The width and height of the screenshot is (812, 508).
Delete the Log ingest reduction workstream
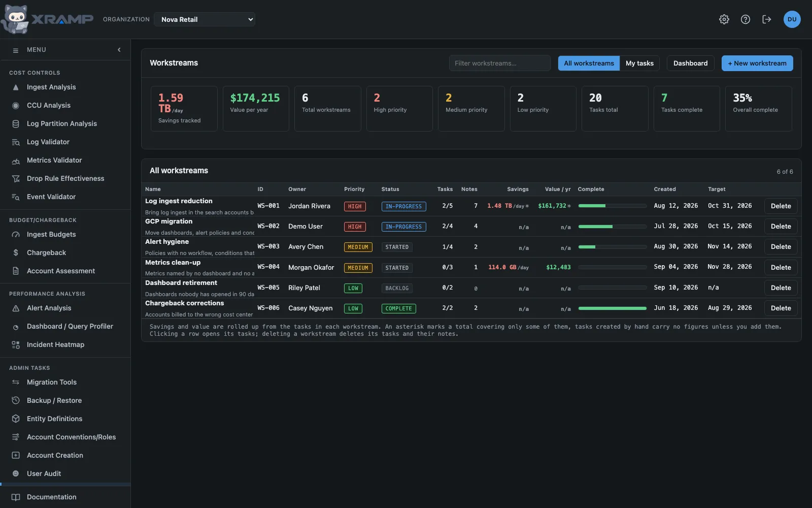point(781,206)
